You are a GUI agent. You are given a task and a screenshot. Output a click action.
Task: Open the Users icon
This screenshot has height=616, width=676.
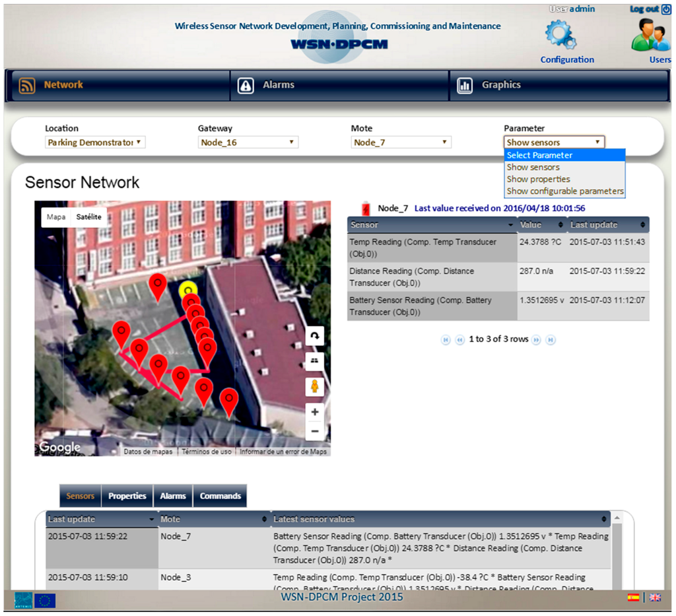tap(650, 36)
